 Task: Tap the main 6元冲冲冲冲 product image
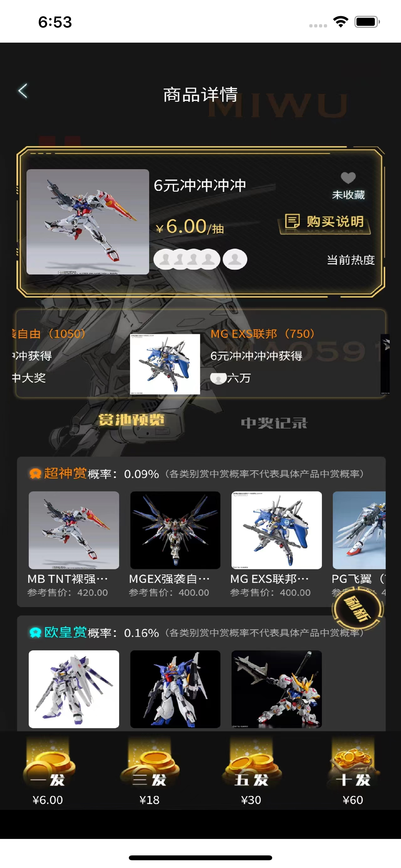[87, 222]
